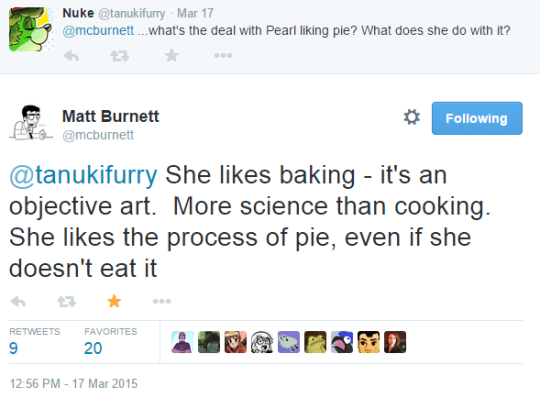View Nuke's green avatar picture
Image resolution: width=540 pixels, height=409 pixels.
pos(31,29)
